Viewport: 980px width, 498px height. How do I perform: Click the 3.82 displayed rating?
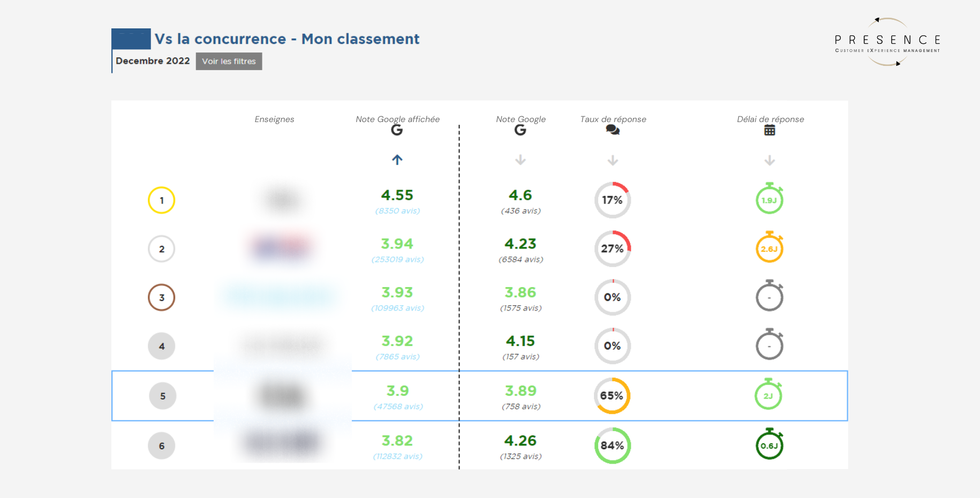397,441
